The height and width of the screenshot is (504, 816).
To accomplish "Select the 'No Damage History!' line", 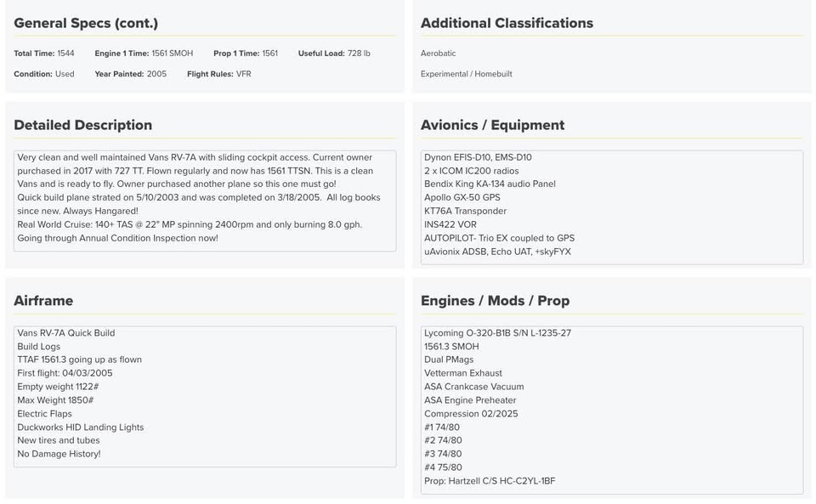I will [59, 454].
